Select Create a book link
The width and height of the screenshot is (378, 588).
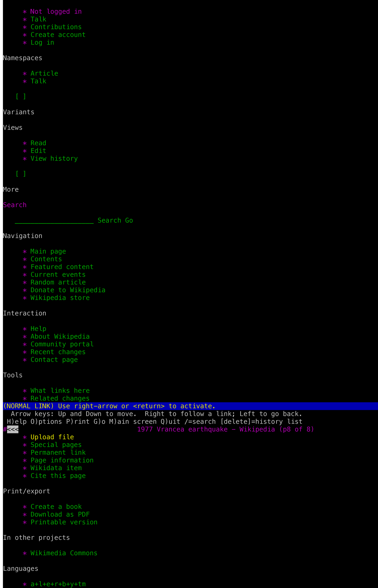pyautogui.click(x=56, y=506)
